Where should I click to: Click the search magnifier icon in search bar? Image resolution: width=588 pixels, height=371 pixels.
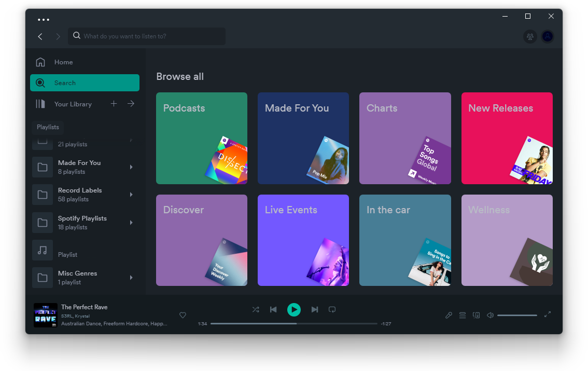coord(77,36)
